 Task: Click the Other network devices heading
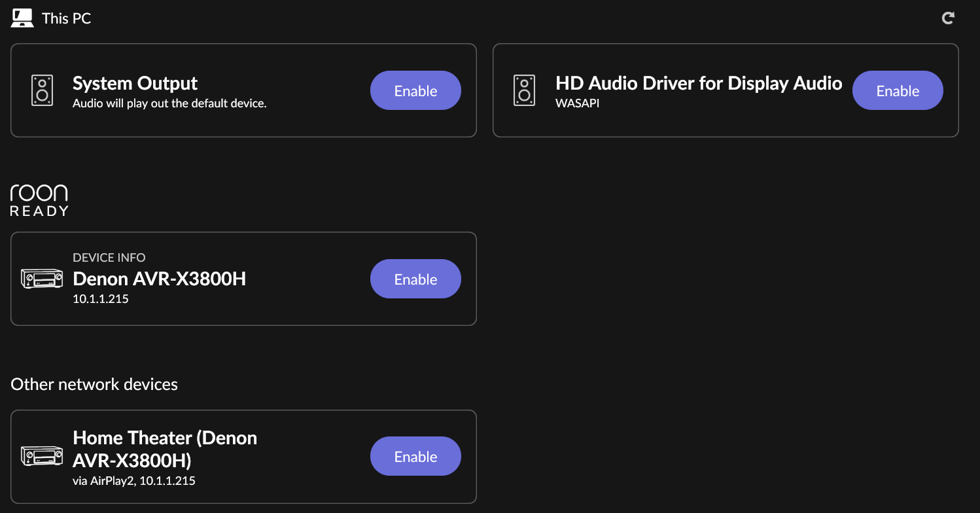point(94,384)
